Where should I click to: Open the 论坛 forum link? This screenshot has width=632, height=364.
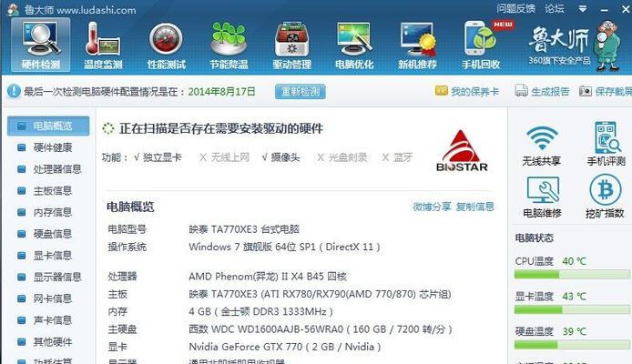click(x=555, y=8)
